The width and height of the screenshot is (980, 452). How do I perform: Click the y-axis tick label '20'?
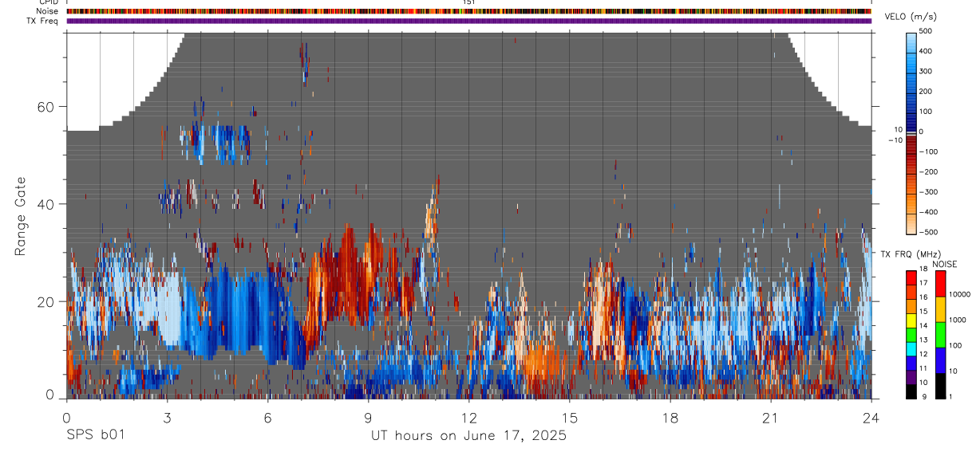click(47, 301)
